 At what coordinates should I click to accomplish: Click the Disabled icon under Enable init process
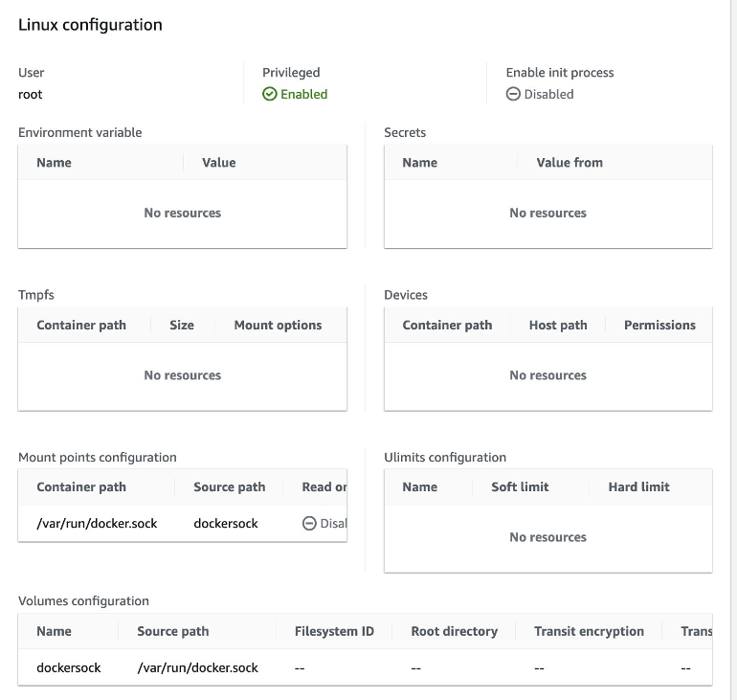(513, 95)
